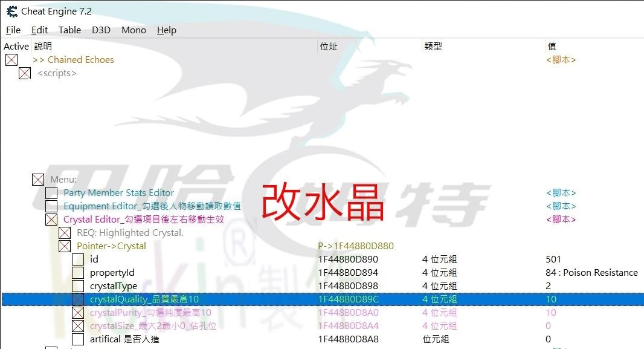Open the D3D menu
The height and width of the screenshot is (349, 644).
pyautogui.click(x=101, y=30)
